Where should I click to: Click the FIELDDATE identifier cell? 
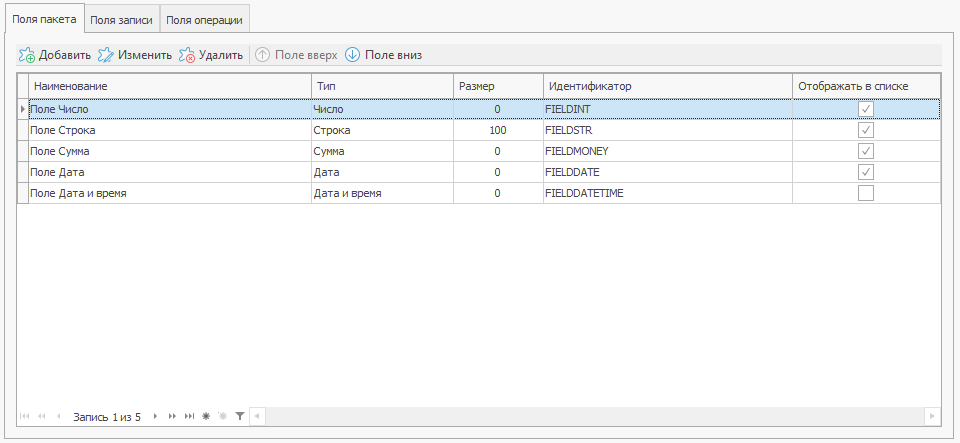668,172
